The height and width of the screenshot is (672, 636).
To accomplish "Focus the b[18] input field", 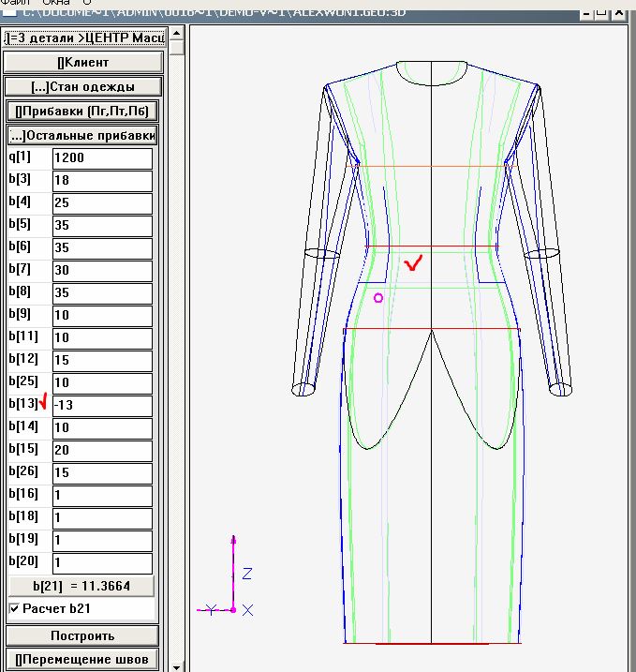I will point(102,518).
